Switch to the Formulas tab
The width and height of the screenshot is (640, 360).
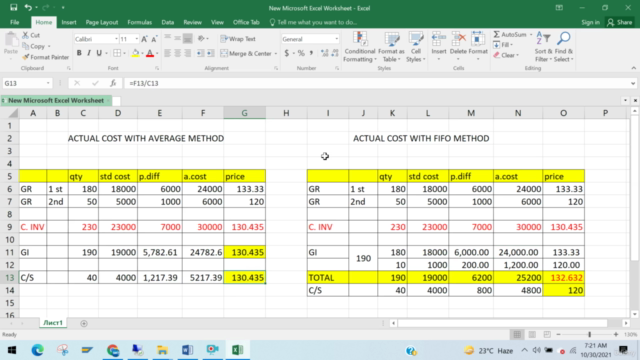point(140,22)
